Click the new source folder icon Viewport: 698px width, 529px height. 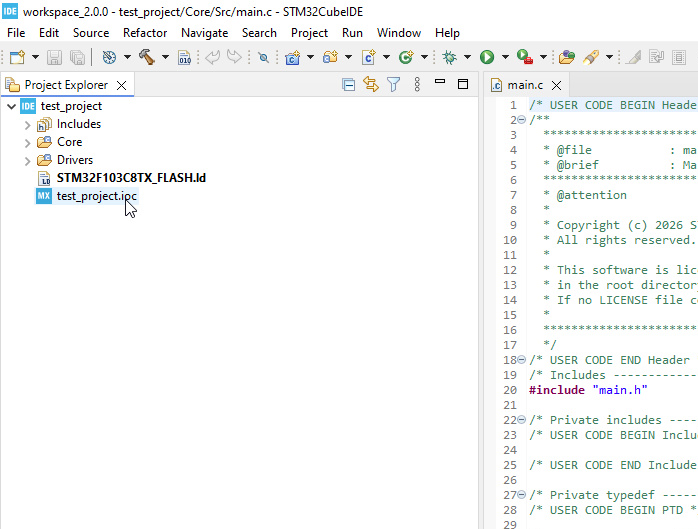click(331, 57)
